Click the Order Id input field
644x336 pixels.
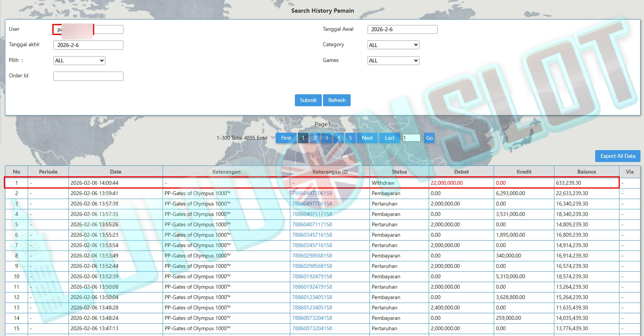click(x=88, y=76)
